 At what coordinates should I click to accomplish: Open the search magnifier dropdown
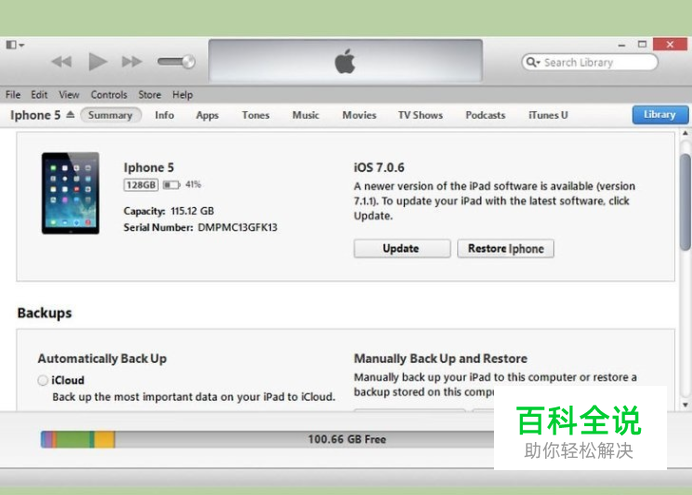(533, 62)
